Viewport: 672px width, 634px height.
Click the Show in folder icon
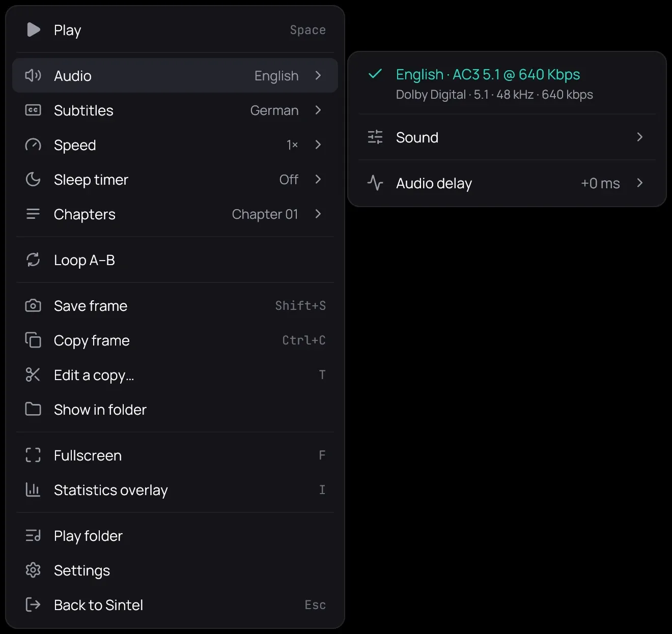point(33,409)
